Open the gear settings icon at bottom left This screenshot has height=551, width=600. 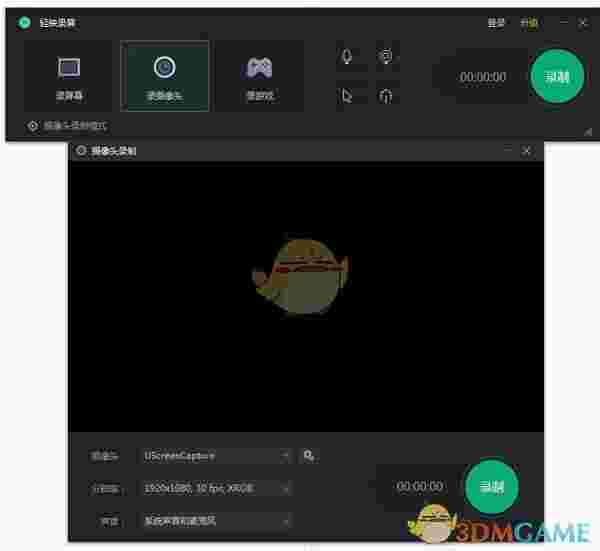click(x=33, y=126)
